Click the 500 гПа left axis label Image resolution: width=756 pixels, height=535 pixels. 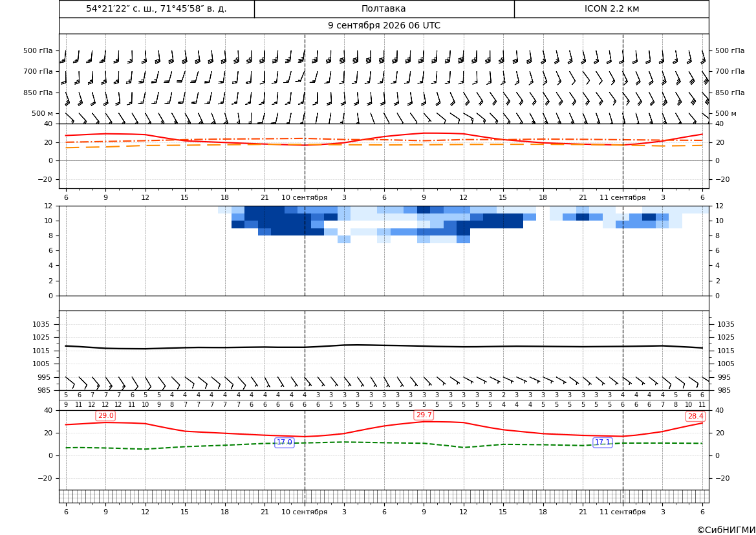click(38, 50)
